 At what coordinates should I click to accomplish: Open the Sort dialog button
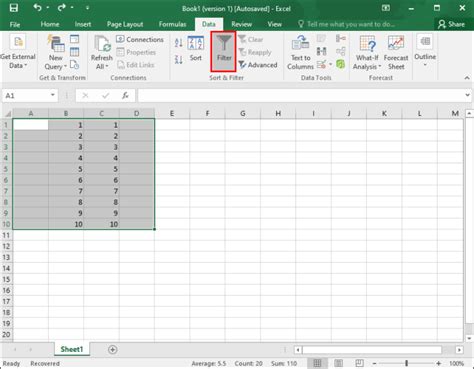point(196,49)
